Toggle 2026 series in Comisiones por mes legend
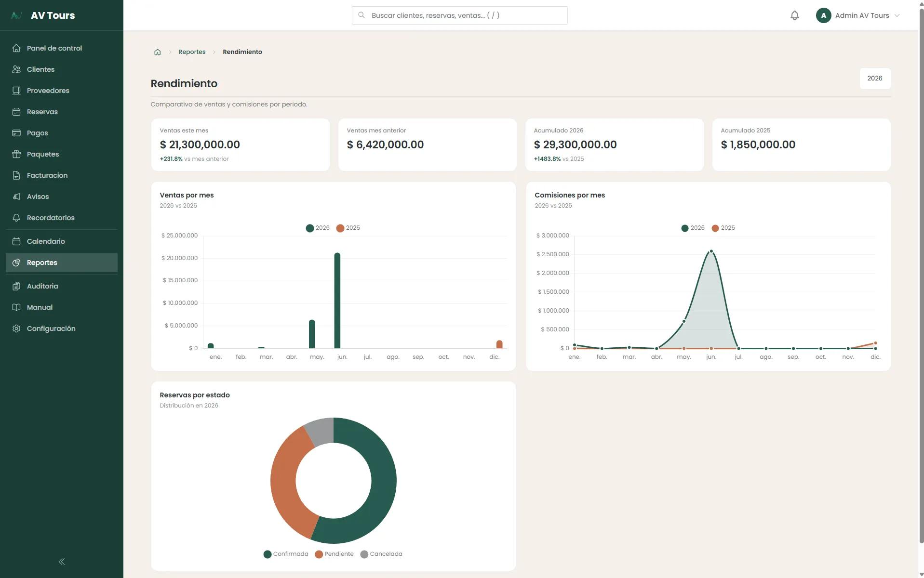924x578 pixels. (693, 228)
